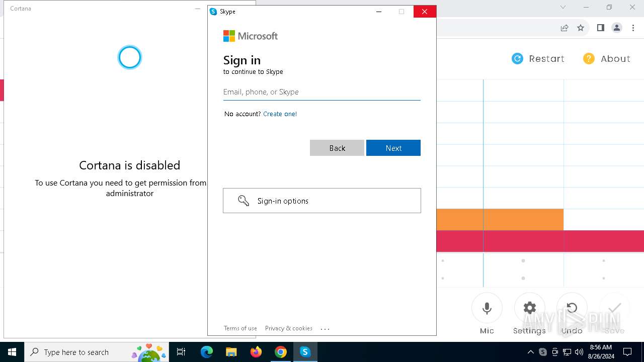Launch Firefox from the taskbar
Screen dimensions: 644x362
pos(256,352)
